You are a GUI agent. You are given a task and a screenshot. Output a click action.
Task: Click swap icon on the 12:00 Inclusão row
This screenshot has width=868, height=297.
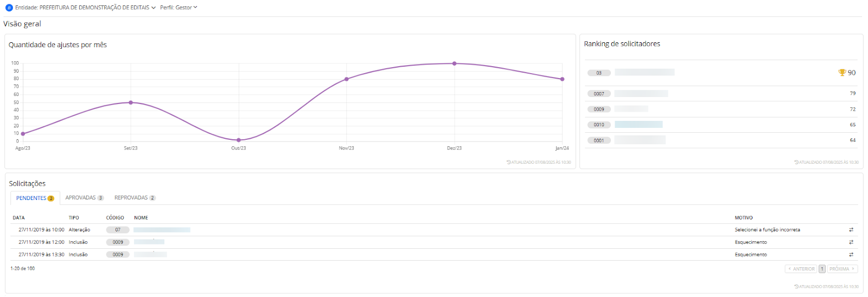[x=851, y=242]
